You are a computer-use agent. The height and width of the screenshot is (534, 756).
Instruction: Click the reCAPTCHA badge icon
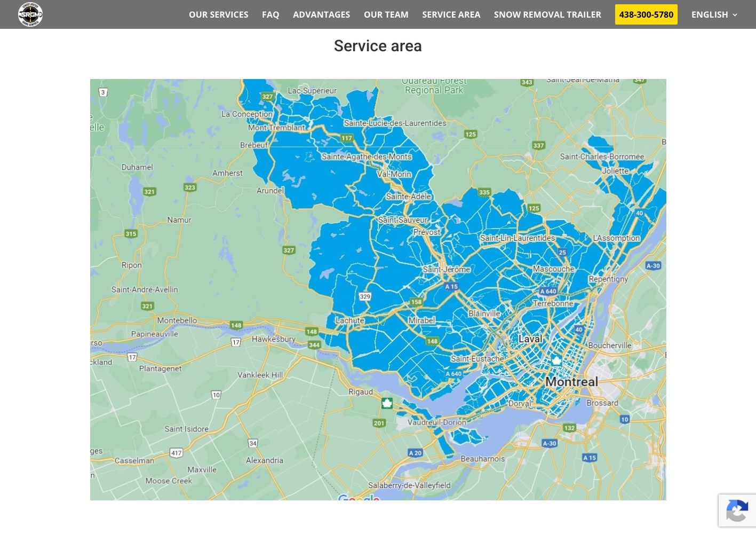[737, 511]
